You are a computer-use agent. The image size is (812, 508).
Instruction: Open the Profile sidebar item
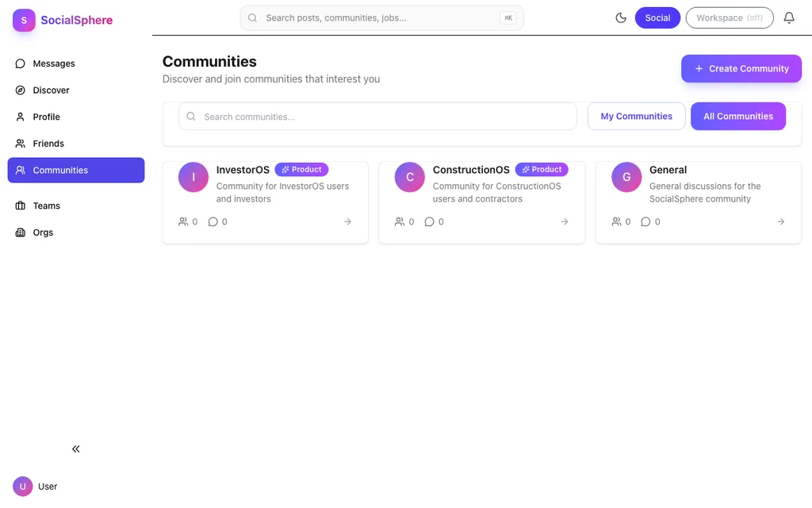(76, 117)
